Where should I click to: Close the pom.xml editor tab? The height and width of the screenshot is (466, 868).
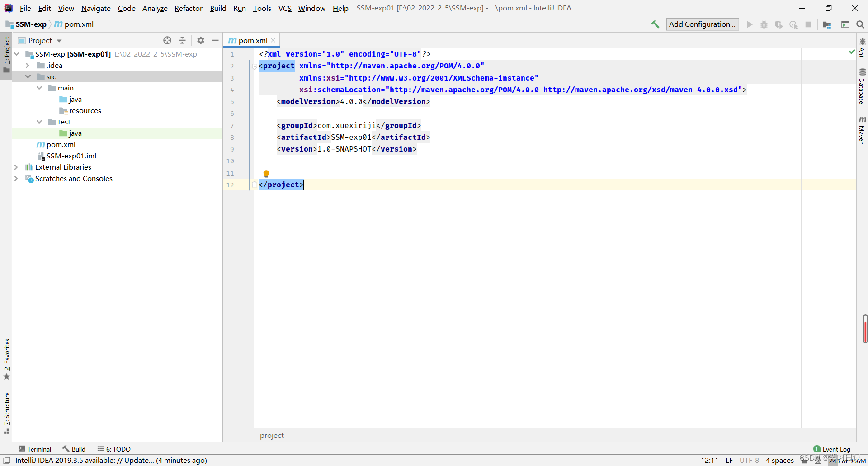click(x=273, y=40)
